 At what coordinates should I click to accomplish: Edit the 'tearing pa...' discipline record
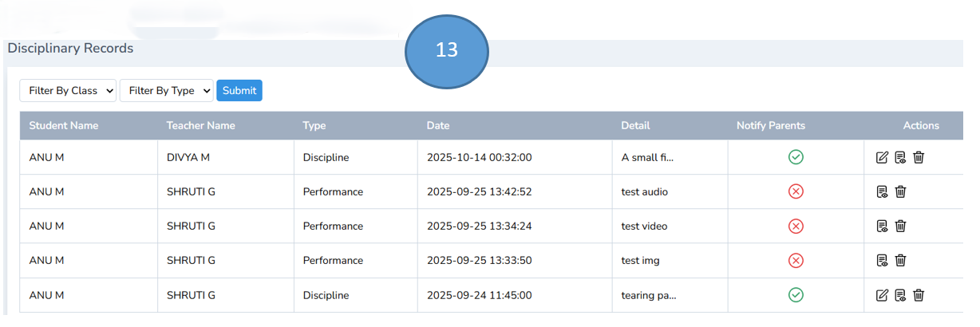882,296
